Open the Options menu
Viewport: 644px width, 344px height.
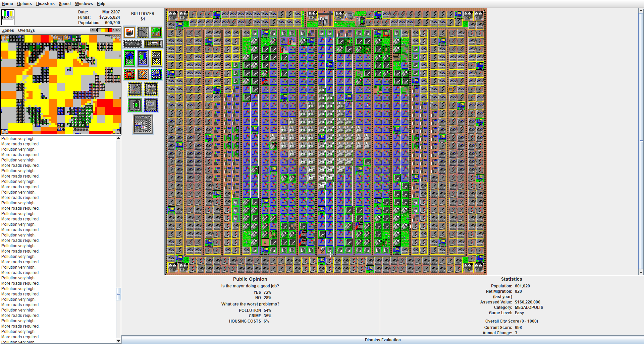tap(24, 4)
